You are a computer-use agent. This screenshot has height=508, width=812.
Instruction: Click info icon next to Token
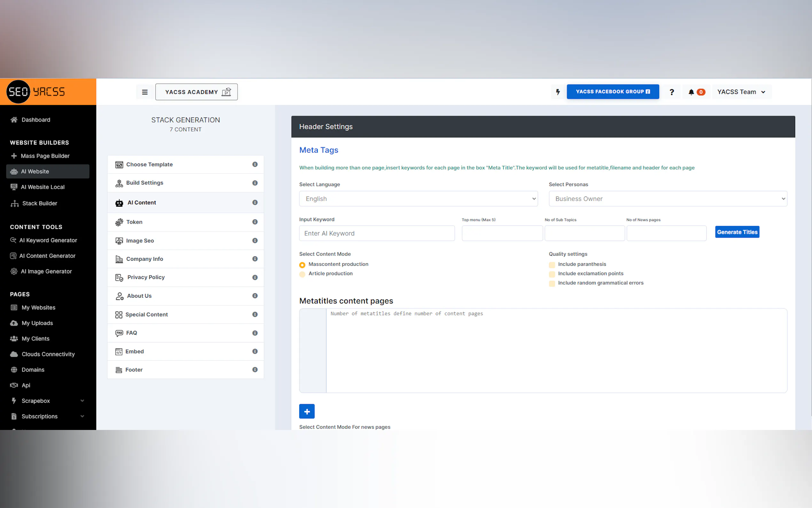(x=255, y=222)
